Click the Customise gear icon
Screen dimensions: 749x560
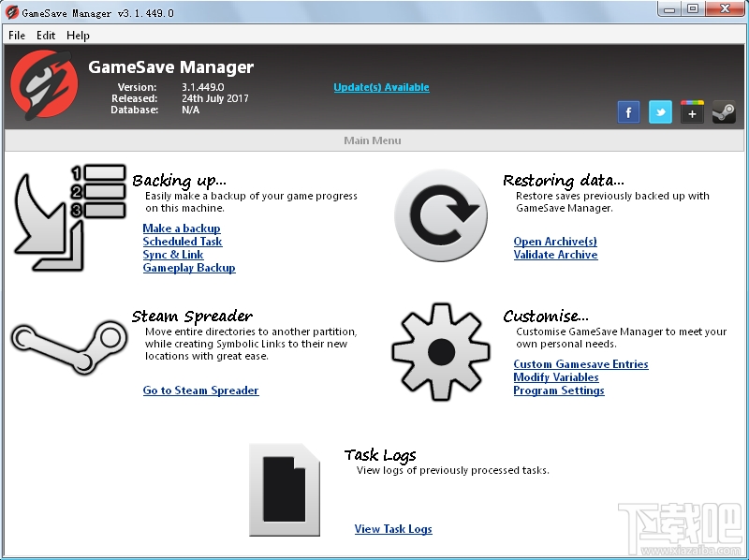point(441,352)
